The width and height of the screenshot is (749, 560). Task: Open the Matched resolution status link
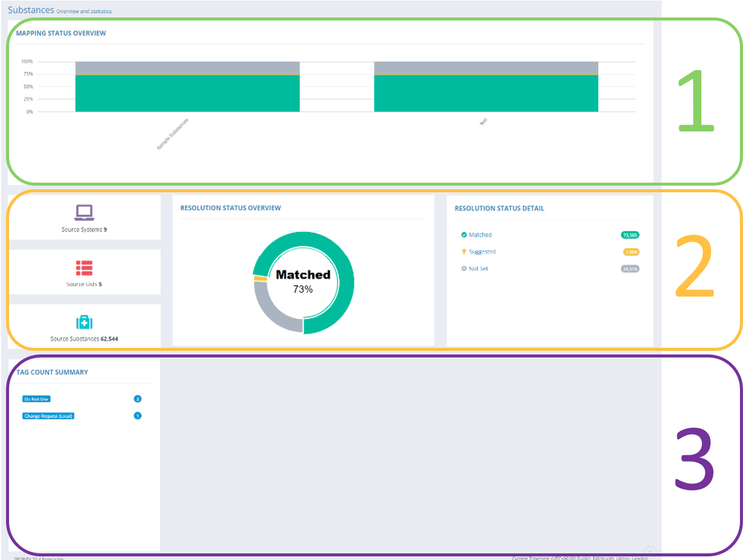tap(480, 235)
